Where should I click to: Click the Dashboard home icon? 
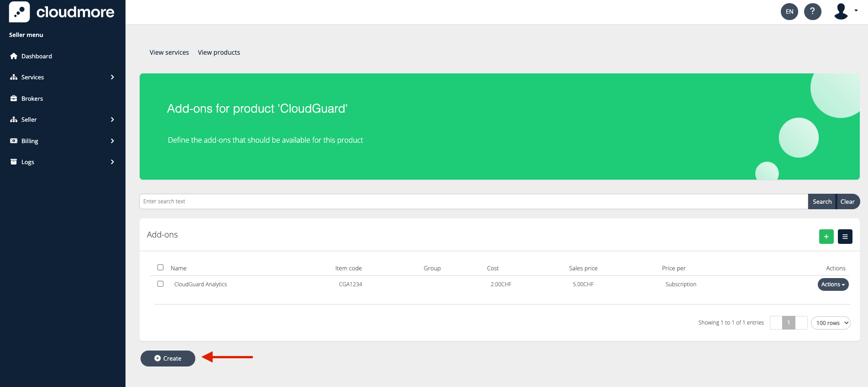(x=14, y=56)
